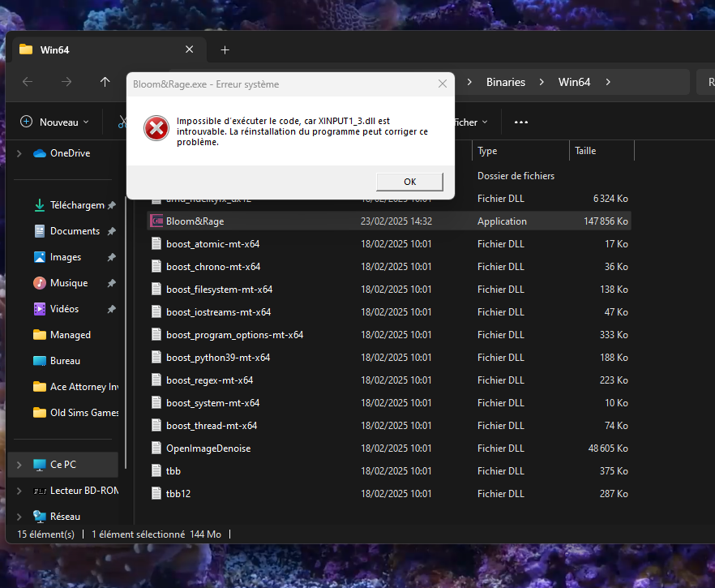Open Téléchargements in the sidebar
This screenshot has width=715, height=588.
click(70, 205)
